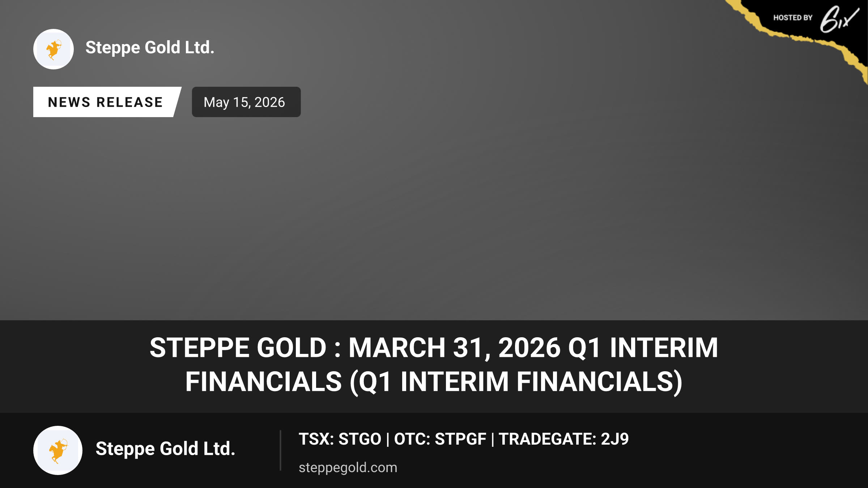Click the FINANCIALS (Q1 INTERIM FINANCIALS) headline line
Image resolution: width=868 pixels, height=488 pixels.
[434, 382]
